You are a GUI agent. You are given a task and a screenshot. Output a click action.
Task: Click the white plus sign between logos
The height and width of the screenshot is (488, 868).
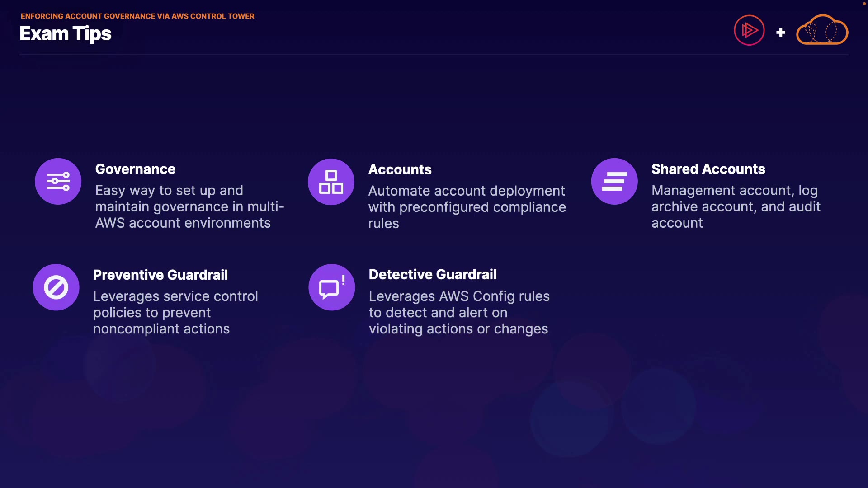tap(780, 33)
